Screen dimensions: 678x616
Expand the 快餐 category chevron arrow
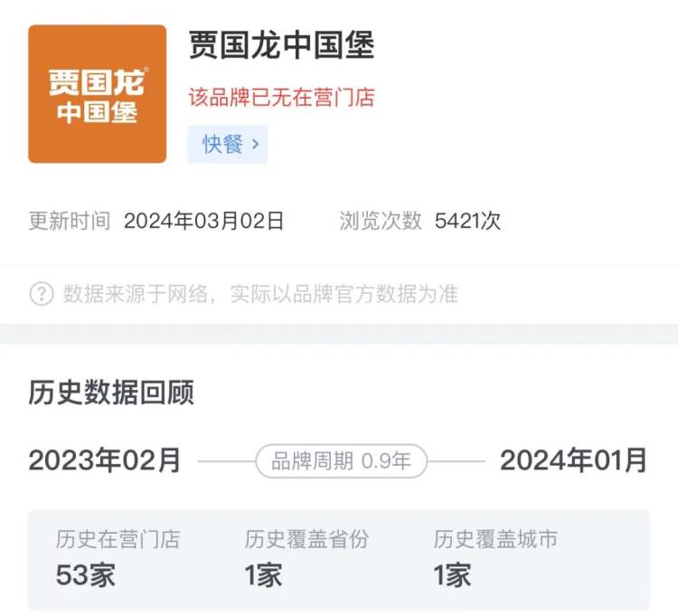[x=255, y=144]
